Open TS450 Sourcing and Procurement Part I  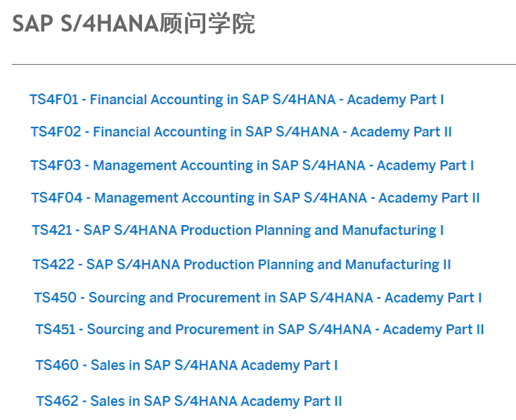(x=258, y=298)
